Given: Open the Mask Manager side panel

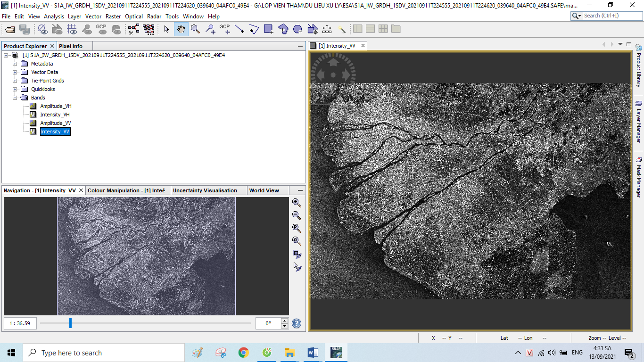Looking at the screenshot, I should click(639, 177).
